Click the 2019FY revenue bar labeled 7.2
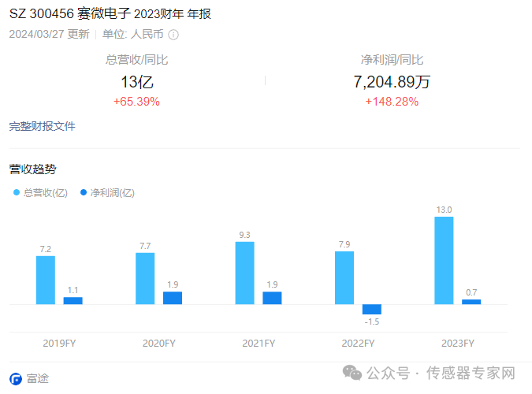Image resolution: width=532 pixels, height=394 pixels. (x=46, y=280)
